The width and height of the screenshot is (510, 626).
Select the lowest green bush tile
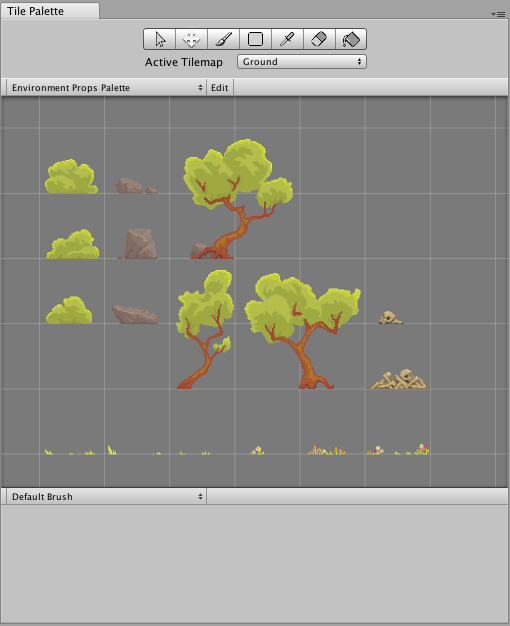69,310
